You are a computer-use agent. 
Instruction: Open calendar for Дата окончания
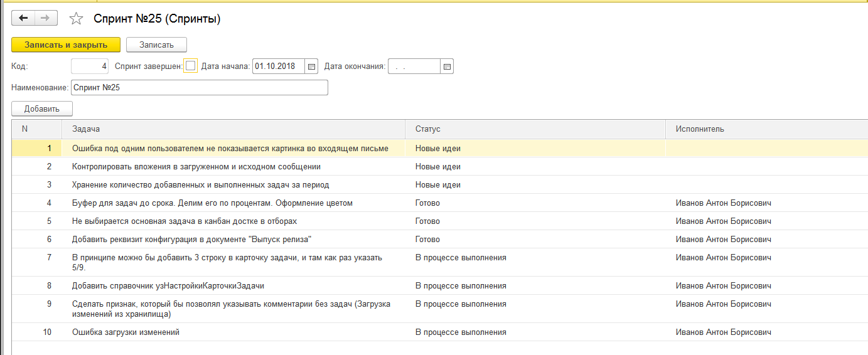point(447,66)
